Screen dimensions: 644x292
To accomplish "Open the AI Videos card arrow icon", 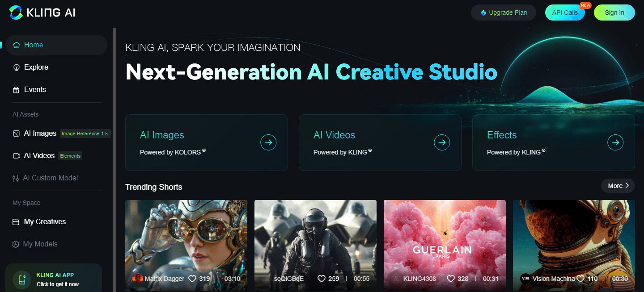I will point(442,142).
